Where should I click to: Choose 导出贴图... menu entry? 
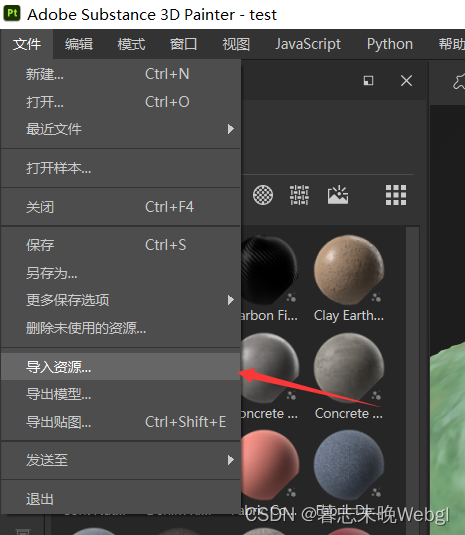[x=120, y=422]
